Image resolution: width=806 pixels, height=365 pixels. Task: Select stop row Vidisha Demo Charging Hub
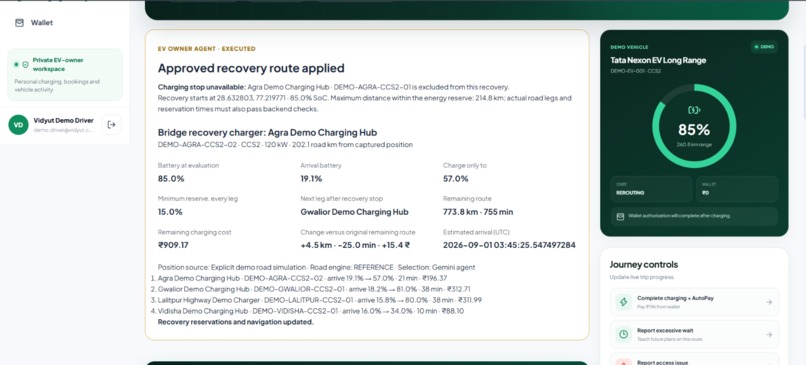(310, 311)
